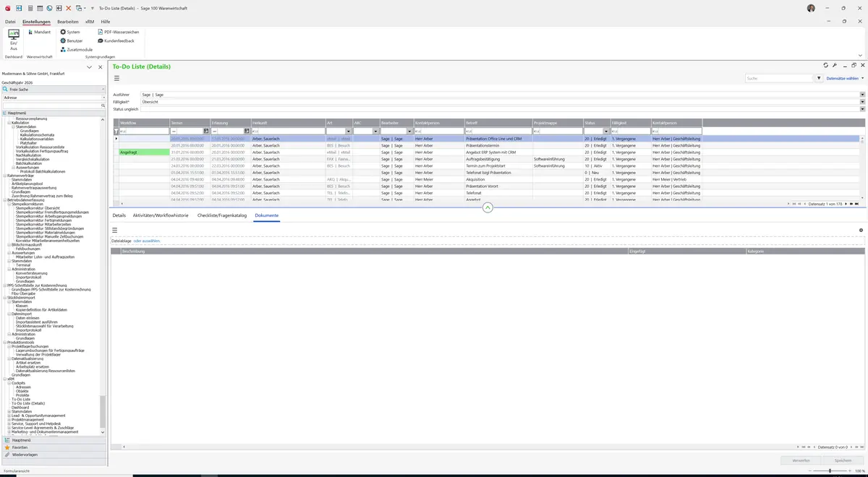
Task: Collapse the navigation pane chevron
Action: click(89, 66)
